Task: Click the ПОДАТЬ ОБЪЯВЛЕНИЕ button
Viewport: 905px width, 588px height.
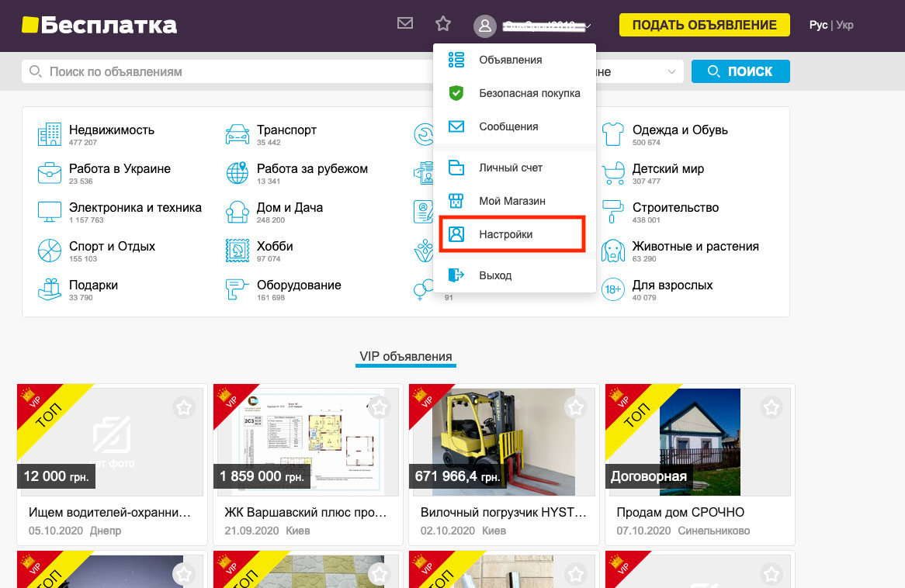Action: (704, 25)
